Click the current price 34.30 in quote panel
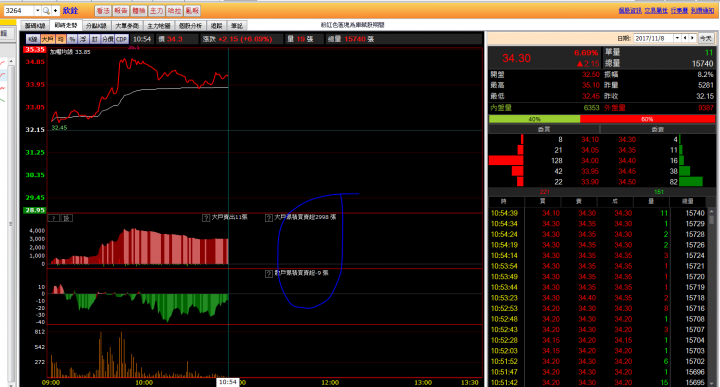720x387 pixels. (516, 58)
